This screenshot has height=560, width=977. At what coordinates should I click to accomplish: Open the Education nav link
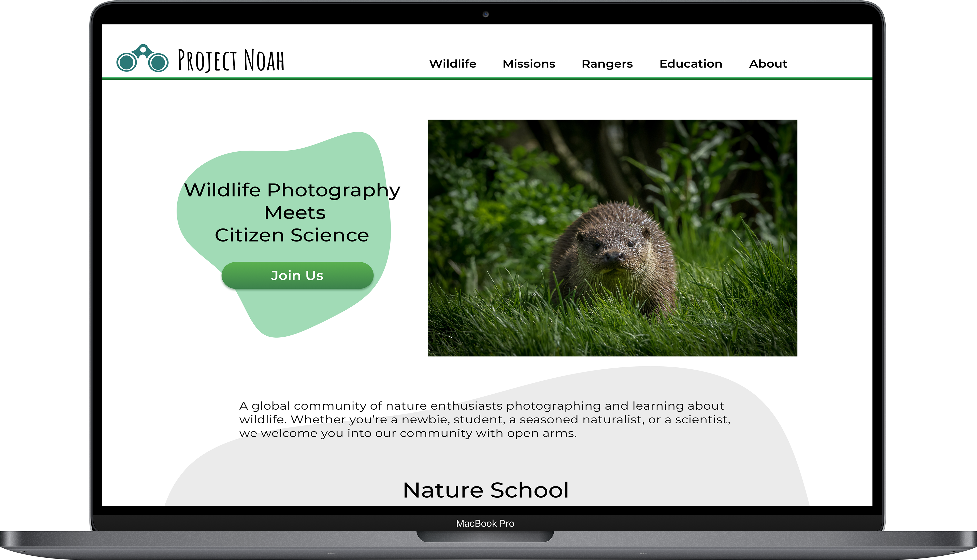[x=691, y=64]
